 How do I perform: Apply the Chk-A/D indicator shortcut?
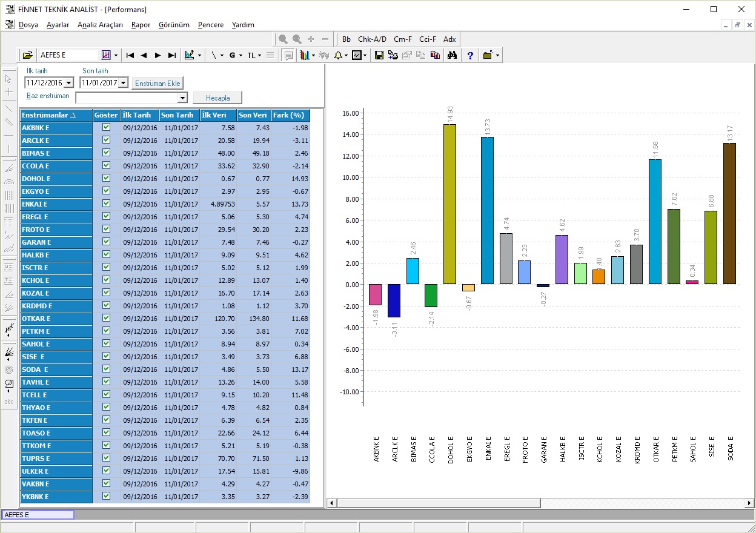(x=372, y=39)
